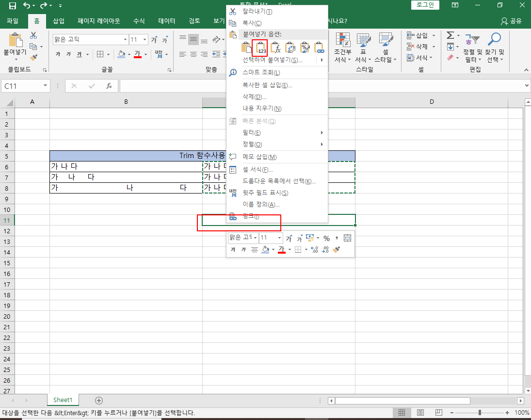Viewport: 531px width, 420px height.
Task: Click the eraser Clear icon in the editing group
Action: (450, 58)
